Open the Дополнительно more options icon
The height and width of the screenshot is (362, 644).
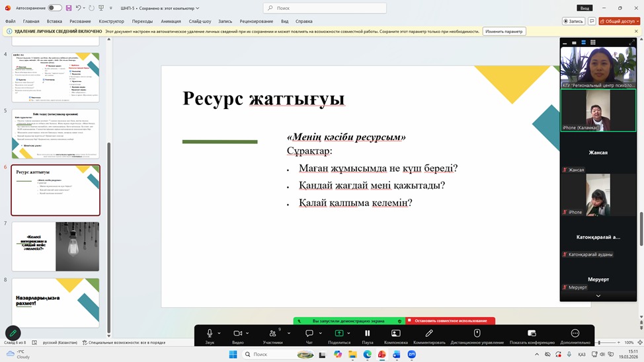point(575,334)
